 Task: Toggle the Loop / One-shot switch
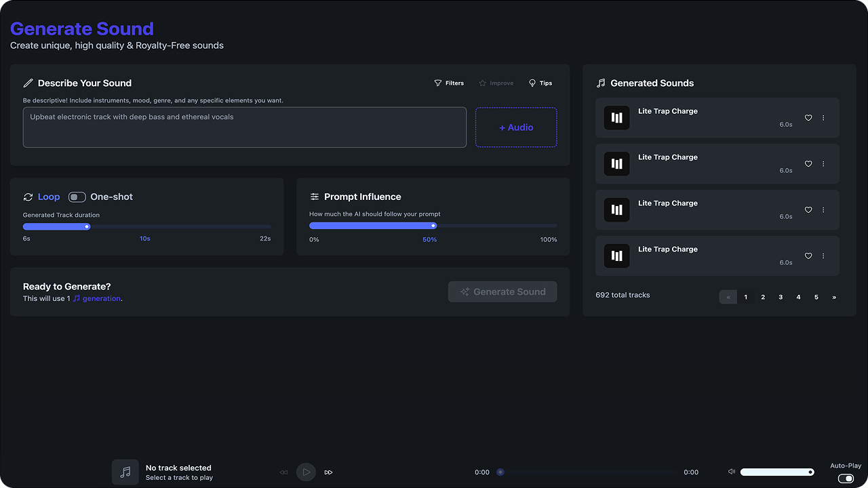click(77, 197)
